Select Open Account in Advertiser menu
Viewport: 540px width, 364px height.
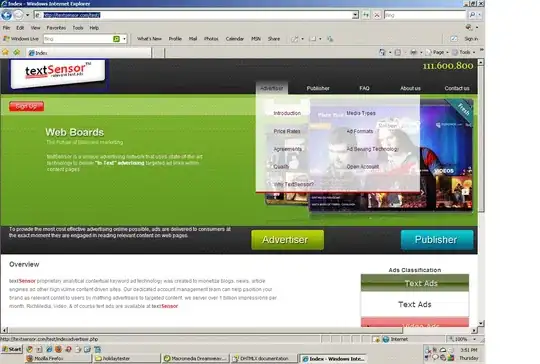tap(363, 167)
